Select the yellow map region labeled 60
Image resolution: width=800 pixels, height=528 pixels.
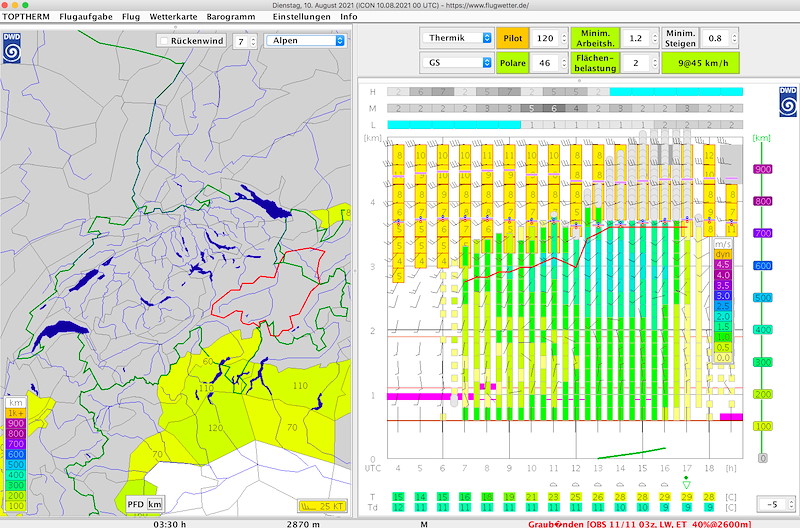tap(208, 361)
